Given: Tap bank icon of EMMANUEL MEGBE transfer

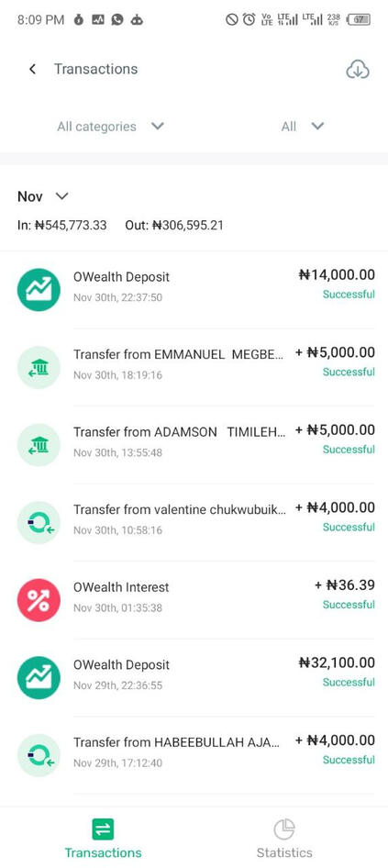Looking at the screenshot, I should click(39, 368).
